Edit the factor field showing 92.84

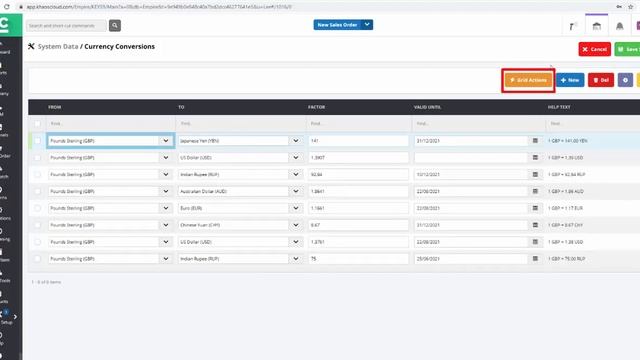pyautogui.click(x=358, y=174)
